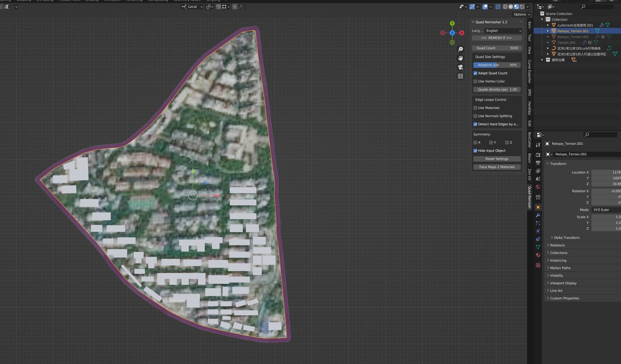Expand 建筑白模 collection in outliner
Image resolution: width=621 pixels, height=364 pixels.
point(543,60)
